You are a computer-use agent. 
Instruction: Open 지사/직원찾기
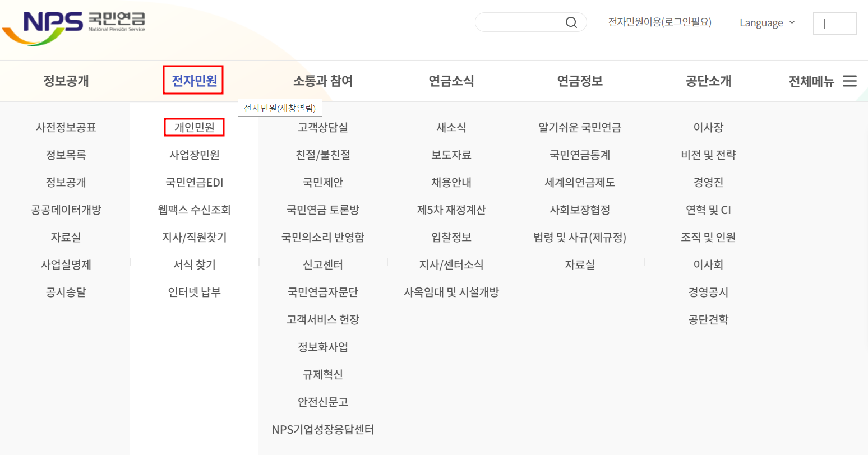[194, 237]
